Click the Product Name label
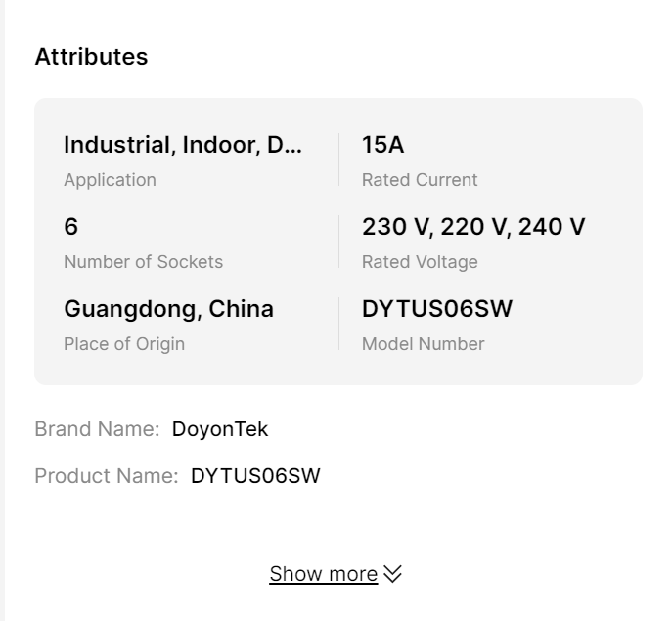 (x=106, y=476)
